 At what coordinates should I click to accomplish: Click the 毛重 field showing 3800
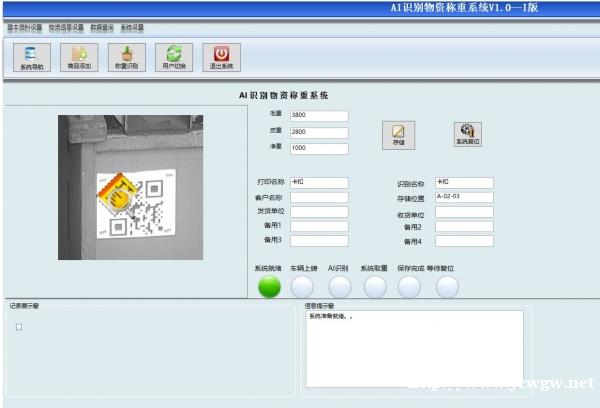[x=318, y=116]
